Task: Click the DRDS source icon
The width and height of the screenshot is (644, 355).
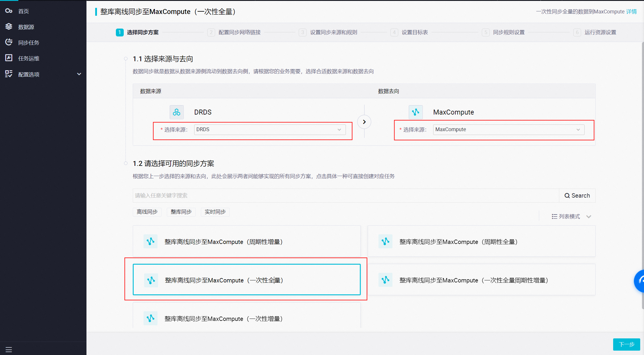Action: [176, 112]
